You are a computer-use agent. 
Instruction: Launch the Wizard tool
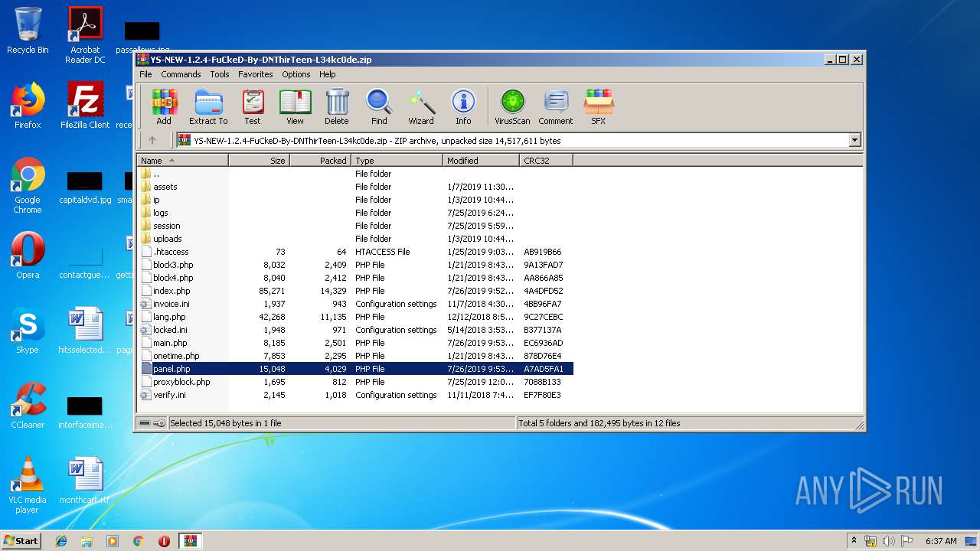pyautogui.click(x=421, y=106)
